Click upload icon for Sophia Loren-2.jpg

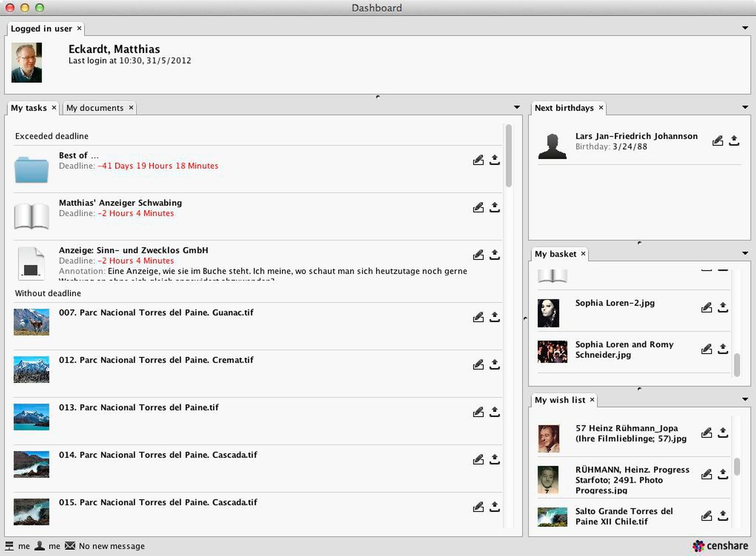click(x=722, y=307)
